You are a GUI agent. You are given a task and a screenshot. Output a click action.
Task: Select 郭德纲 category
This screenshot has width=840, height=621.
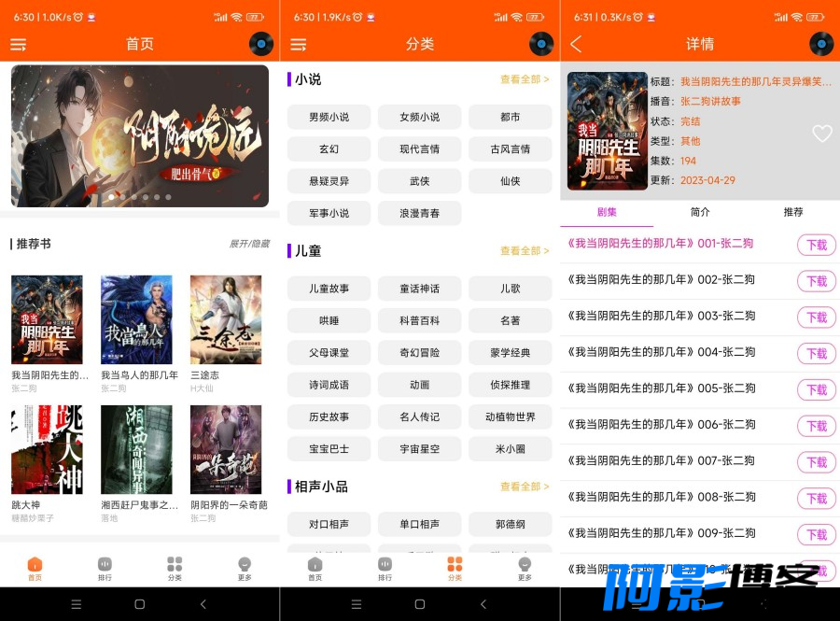click(x=510, y=524)
